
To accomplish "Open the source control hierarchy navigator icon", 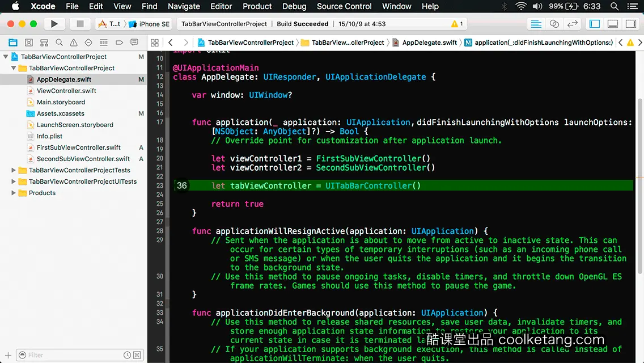I will pyautogui.click(x=44, y=43).
